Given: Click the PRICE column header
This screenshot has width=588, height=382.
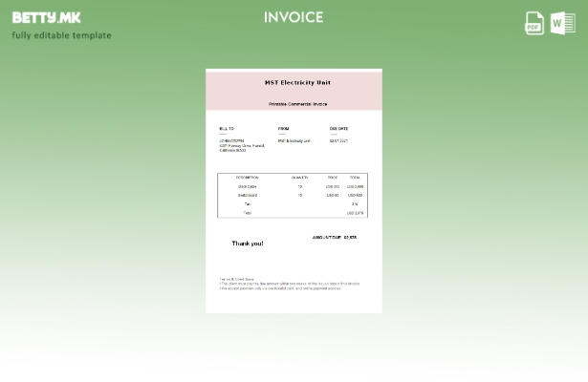Looking at the screenshot, I should click(x=332, y=178).
